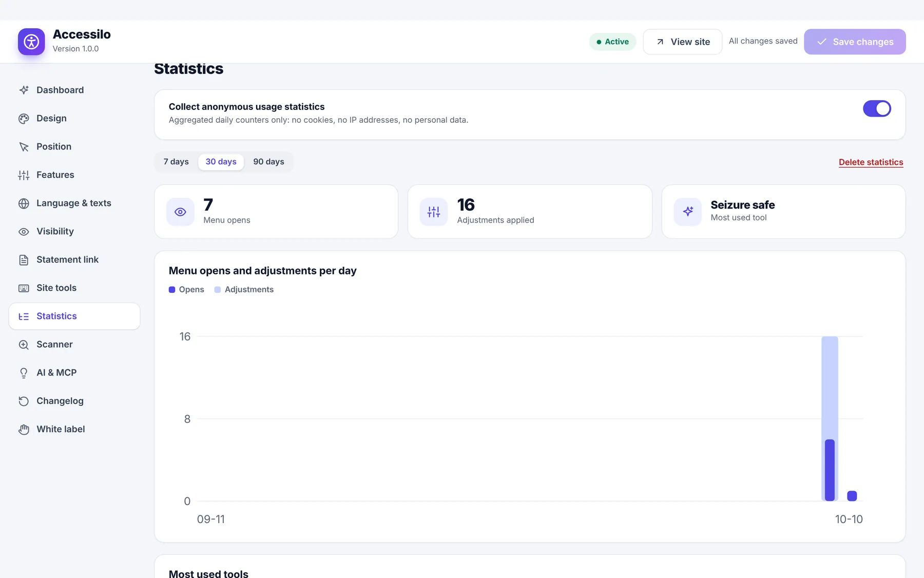This screenshot has width=924, height=578.
Task: Click the Statistics list icon in sidebar
Action: click(24, 316)
